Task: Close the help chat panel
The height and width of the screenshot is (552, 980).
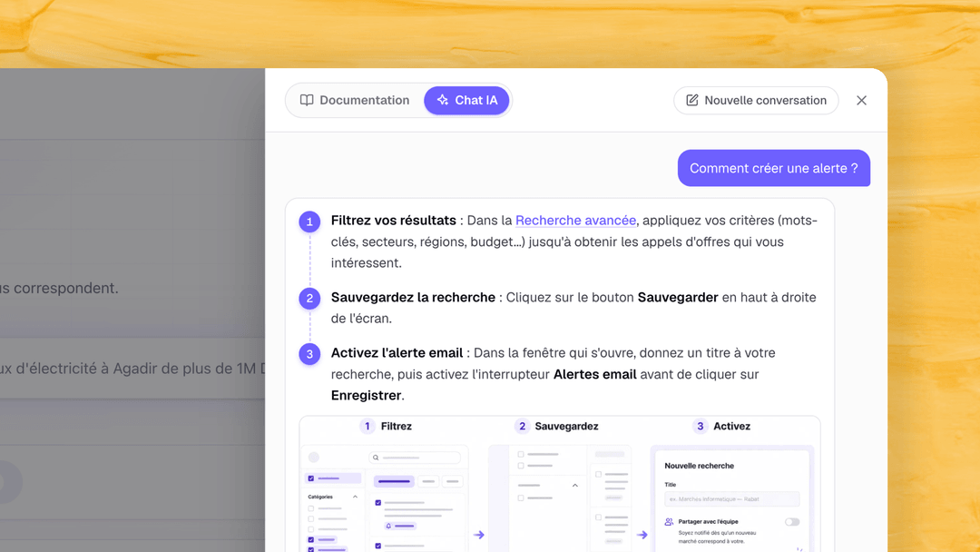Action: pos(861,101)
